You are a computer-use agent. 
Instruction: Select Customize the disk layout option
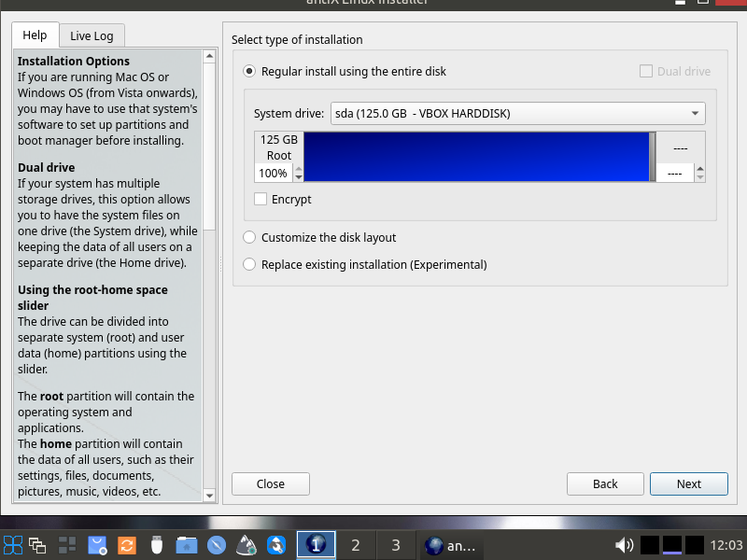tap(249, 237)
